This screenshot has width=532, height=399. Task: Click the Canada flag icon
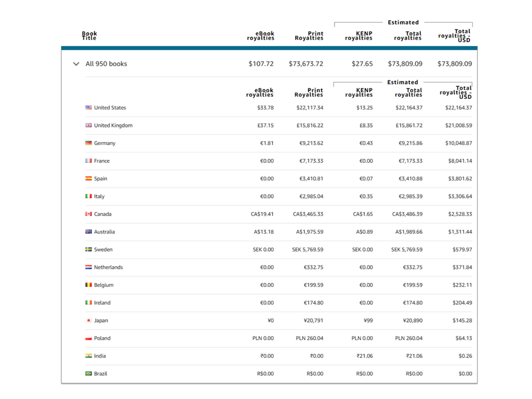(88, 214)
